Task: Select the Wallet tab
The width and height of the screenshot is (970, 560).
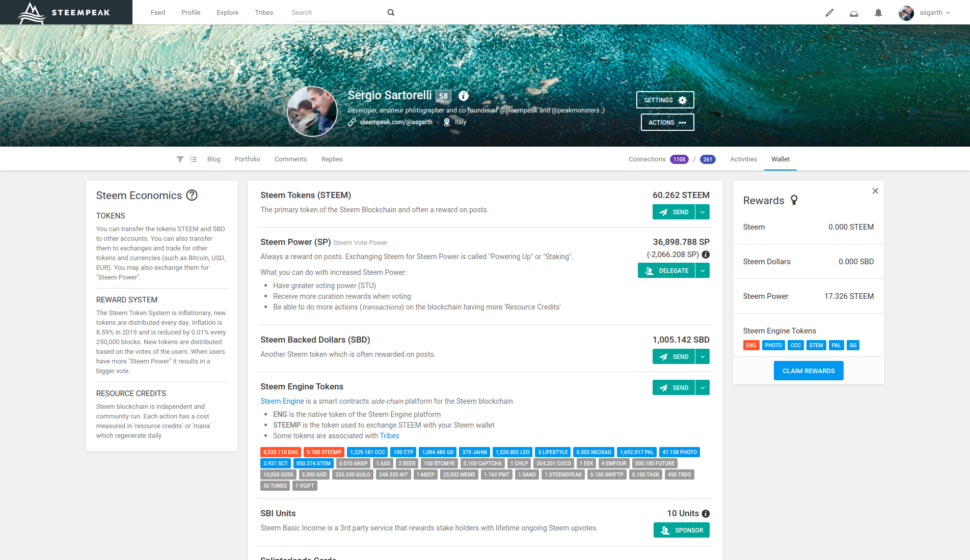Action: pos(780,159)
